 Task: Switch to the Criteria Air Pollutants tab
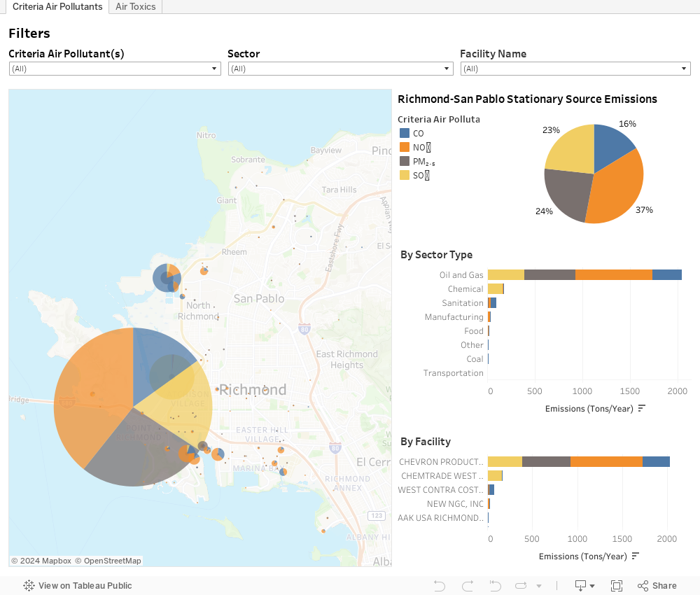(57, 7)
